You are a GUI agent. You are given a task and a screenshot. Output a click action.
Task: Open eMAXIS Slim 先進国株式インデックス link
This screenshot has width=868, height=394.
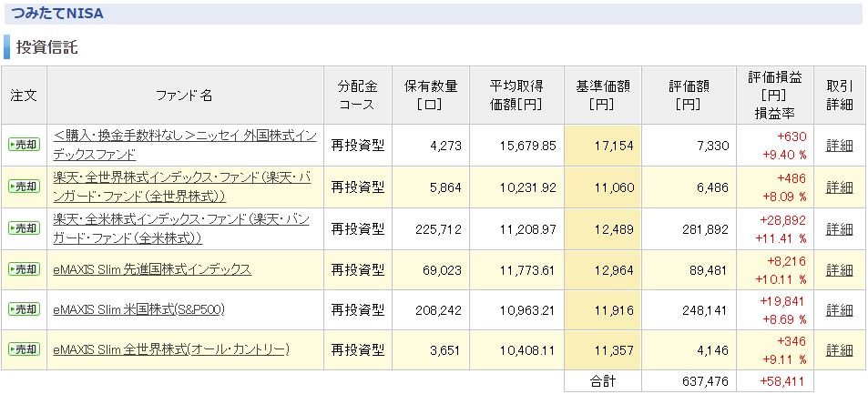point(152,269)
